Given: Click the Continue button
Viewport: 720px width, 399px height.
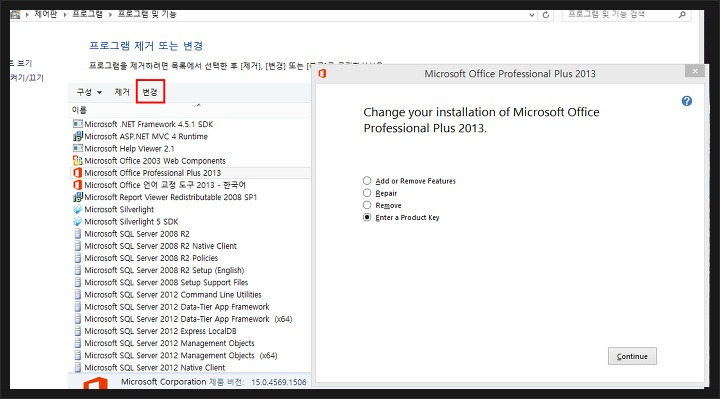Looking at the screenshot, I should tap(632, 356).
